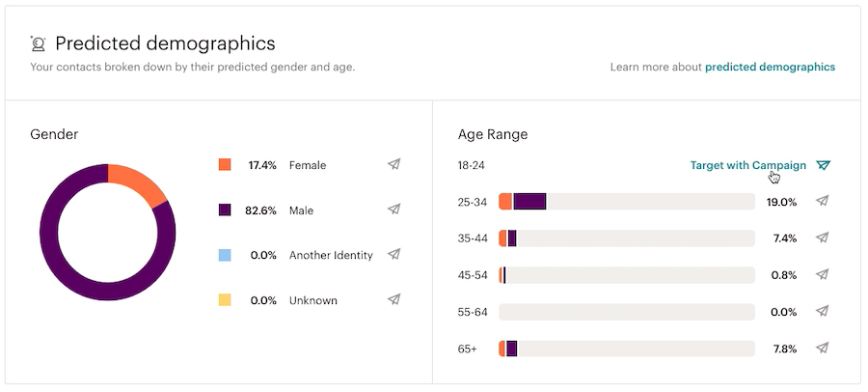The image size is (868, 392).
Task: Click teal send icon for 18-24 row
Action: click(x=823, y=165)
